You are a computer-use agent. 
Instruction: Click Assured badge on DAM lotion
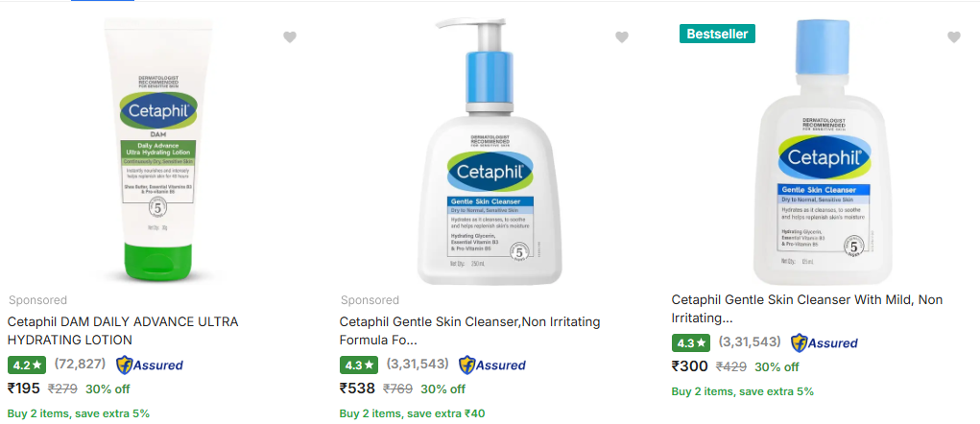pos(150,365)
